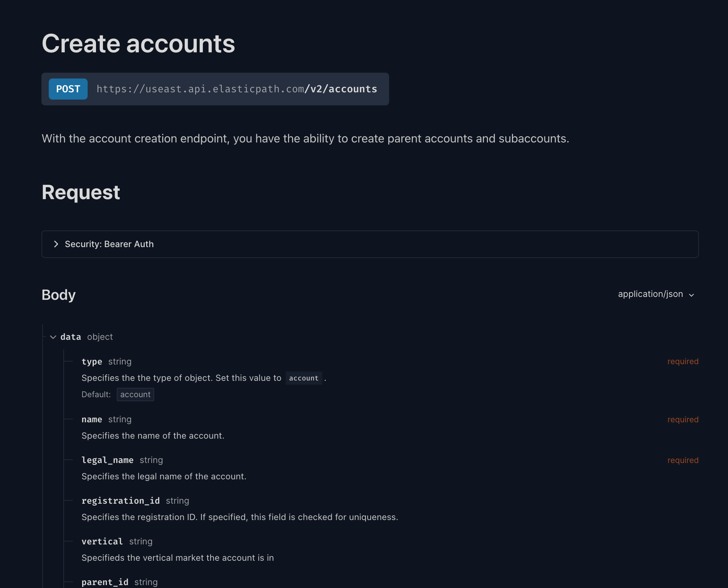This screenshot has width=728, height=588.
Task: Collapse the data object chevron
Action: tap(53, 337)
